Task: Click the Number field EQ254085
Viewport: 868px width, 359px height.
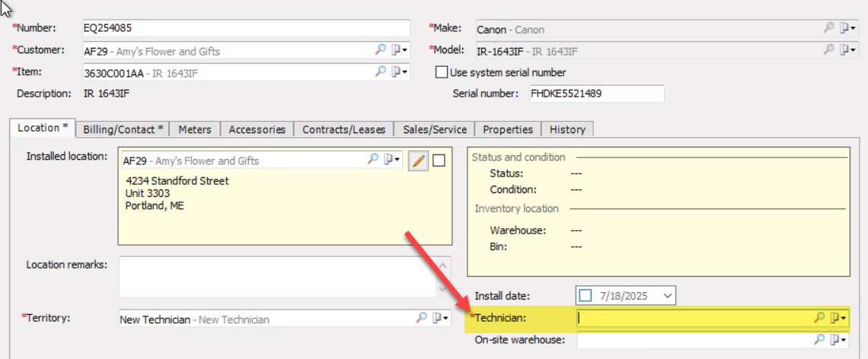Action: [x=247, y=28]
